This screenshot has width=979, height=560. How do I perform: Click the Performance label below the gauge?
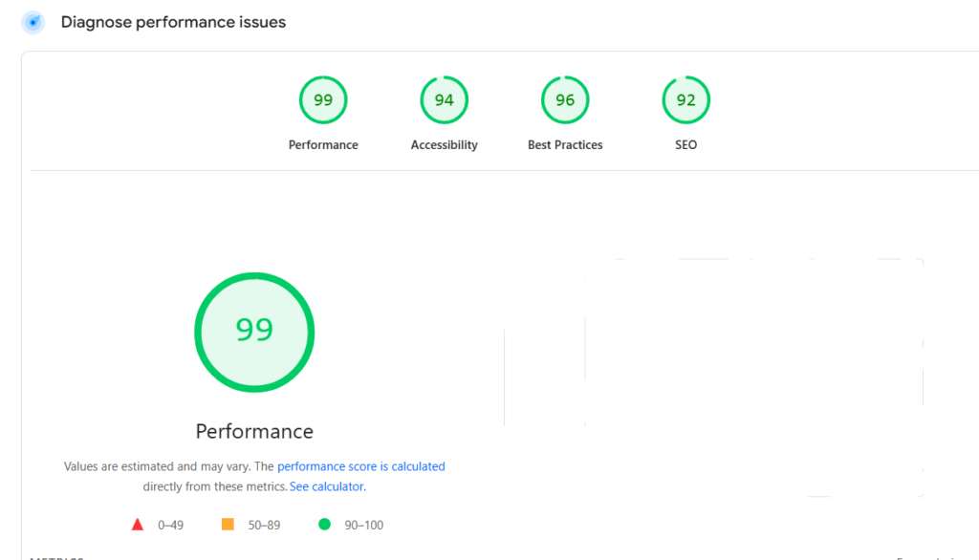[253, 431]
